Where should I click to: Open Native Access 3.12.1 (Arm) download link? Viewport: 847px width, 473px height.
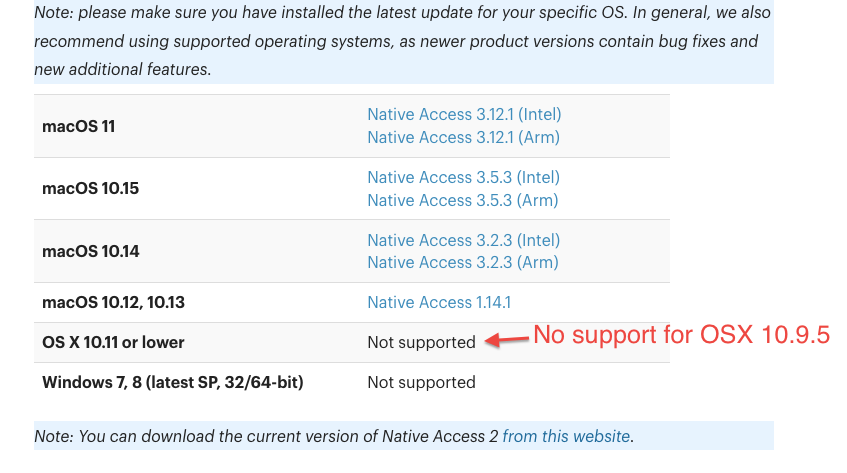click(x=463, y=137)
